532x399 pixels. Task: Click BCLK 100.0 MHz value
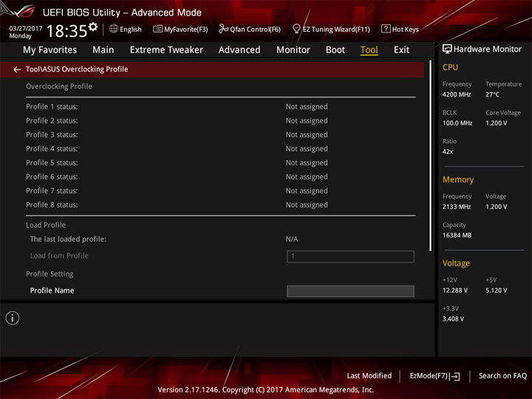(457, 123)
